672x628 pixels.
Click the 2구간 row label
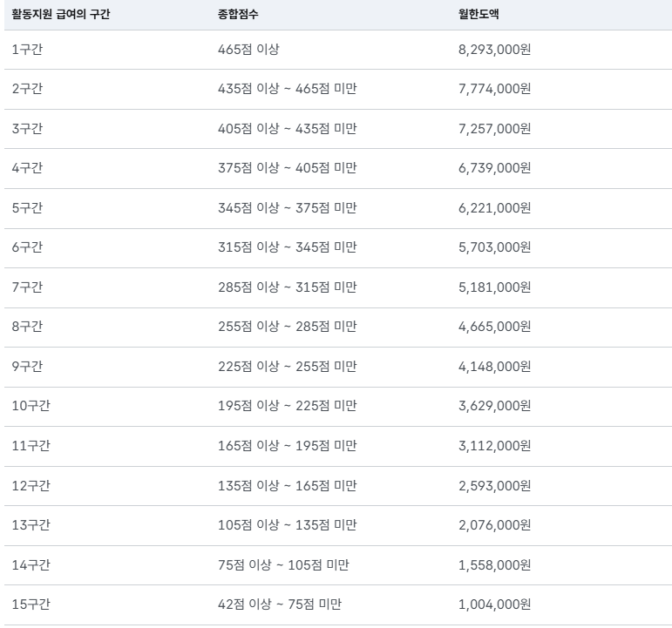point(27,89)
